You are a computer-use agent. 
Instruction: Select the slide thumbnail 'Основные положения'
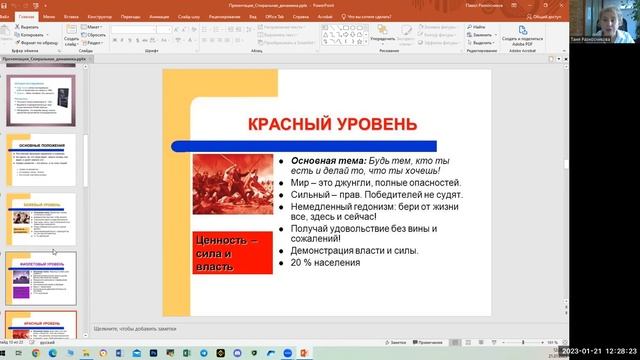click(41, 160)
